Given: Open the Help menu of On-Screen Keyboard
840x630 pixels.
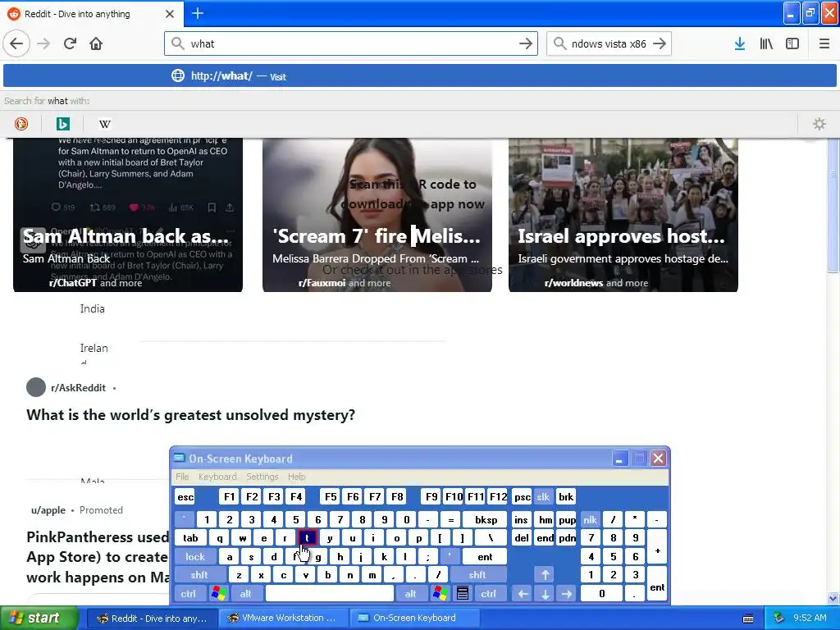Looking at the screenshot, I should 296,477.
